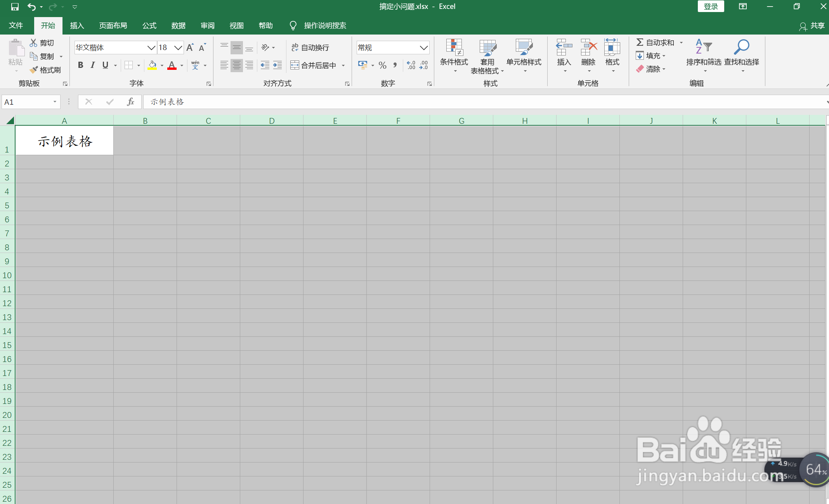The width and height of the screenshot is (829, 504).
Task: Click the 登录 sign-in button
Action: [711, 7]
